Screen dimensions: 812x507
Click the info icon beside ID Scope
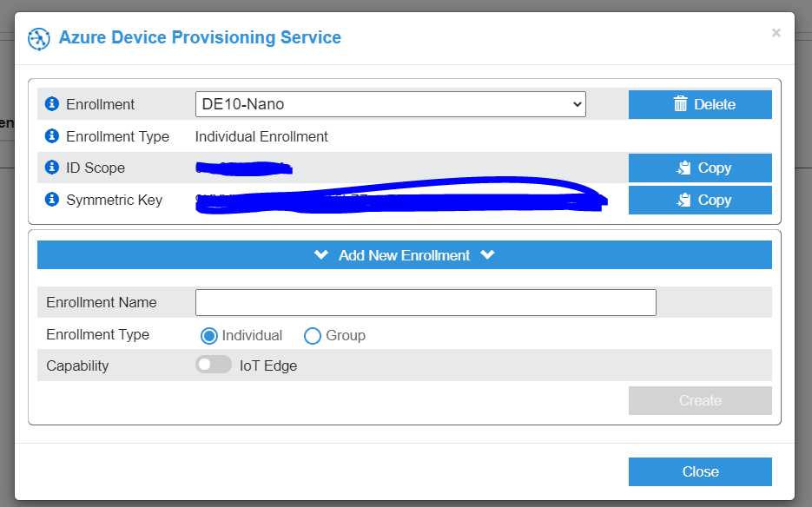tap(52, 168)
